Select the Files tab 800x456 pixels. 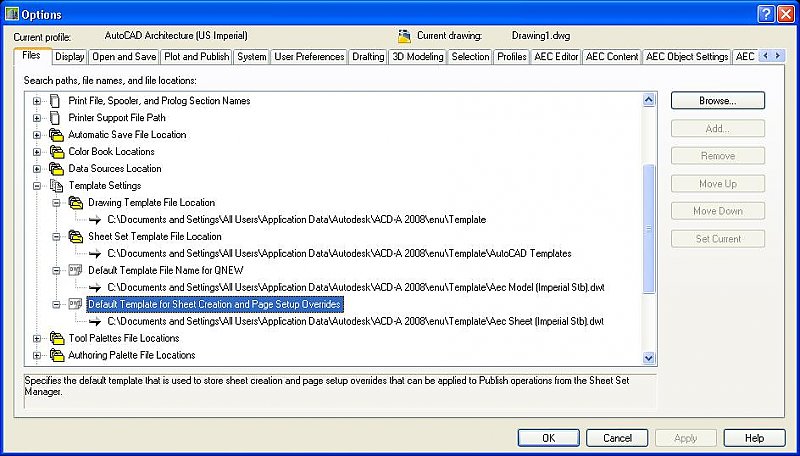(x=32, y=55)
